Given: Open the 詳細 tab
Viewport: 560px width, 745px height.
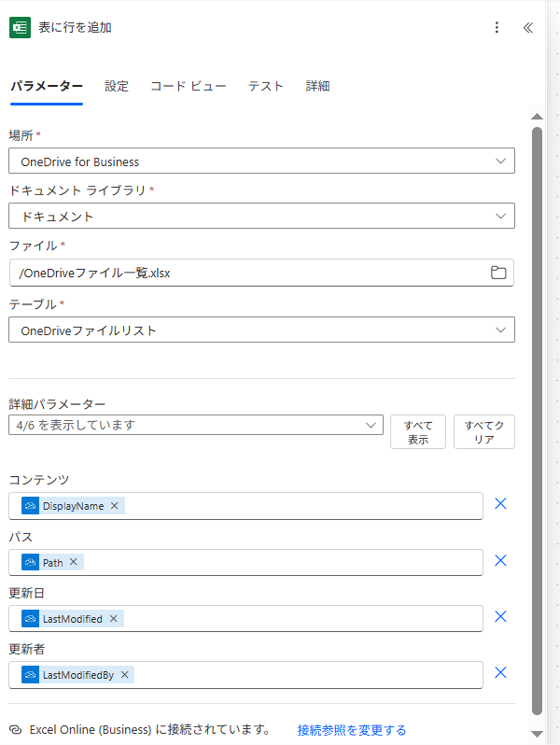Looking at the screenshot, I should (317, 87).
